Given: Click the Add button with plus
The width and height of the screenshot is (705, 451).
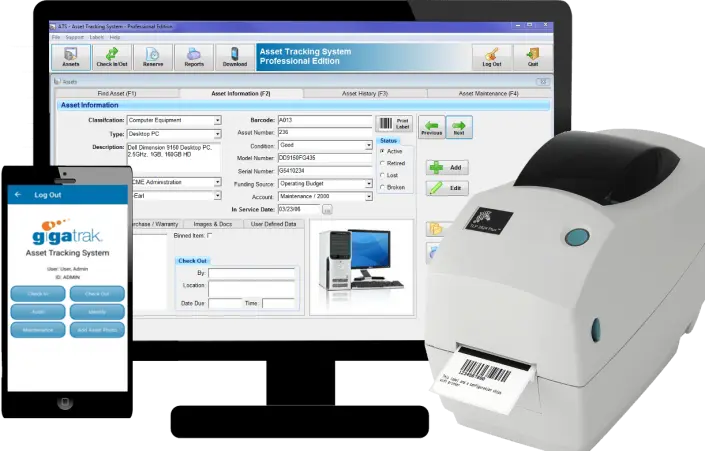Looking at the screenshot, I should point(447,167).
